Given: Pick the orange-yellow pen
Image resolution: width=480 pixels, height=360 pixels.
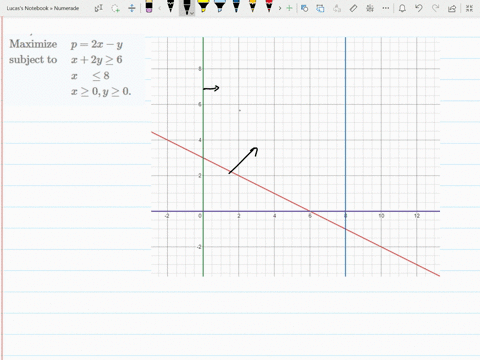Looking at the screenshot, I should (252, 7).
